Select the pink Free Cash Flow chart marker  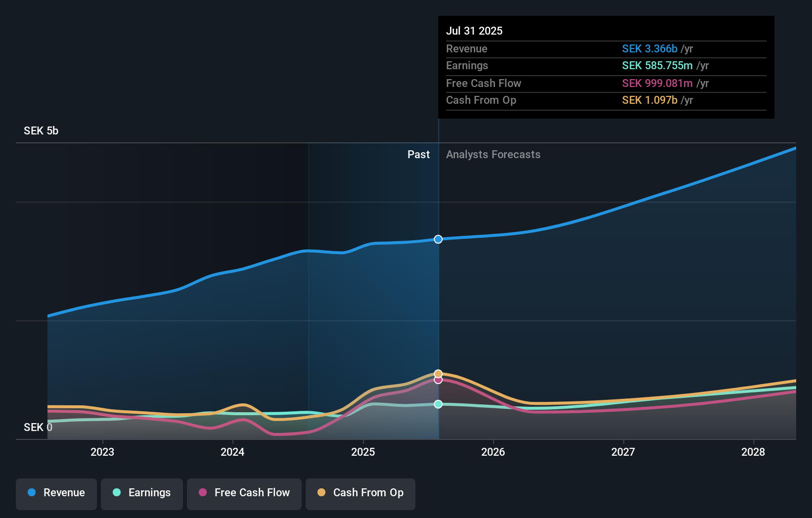438,380
